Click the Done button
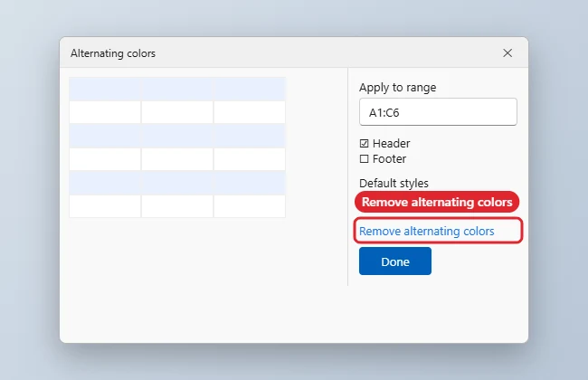Screen dimensions: 588x380 (395, 261)
